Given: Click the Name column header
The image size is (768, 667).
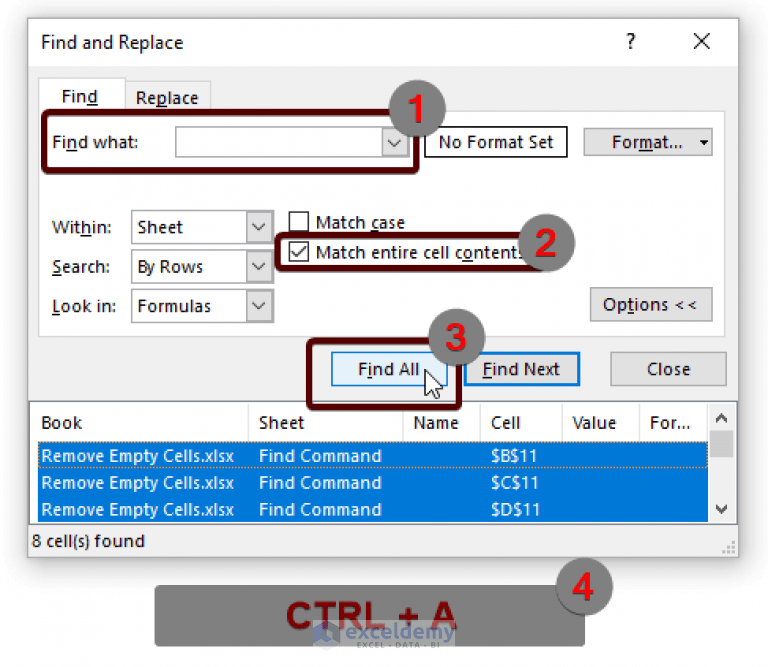Looking at the screenshot, I should [441, 423].
